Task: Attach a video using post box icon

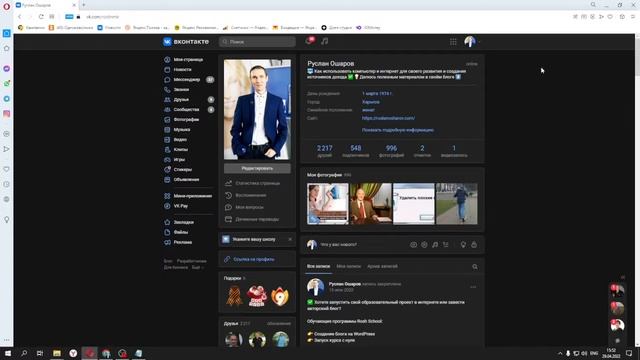Action: 424,244
